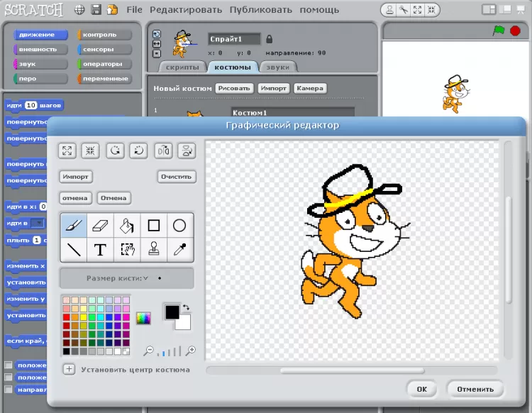Click the lowercase отмена undo button
This screenshot has height=413, width=532.
[x=75, y=198]
